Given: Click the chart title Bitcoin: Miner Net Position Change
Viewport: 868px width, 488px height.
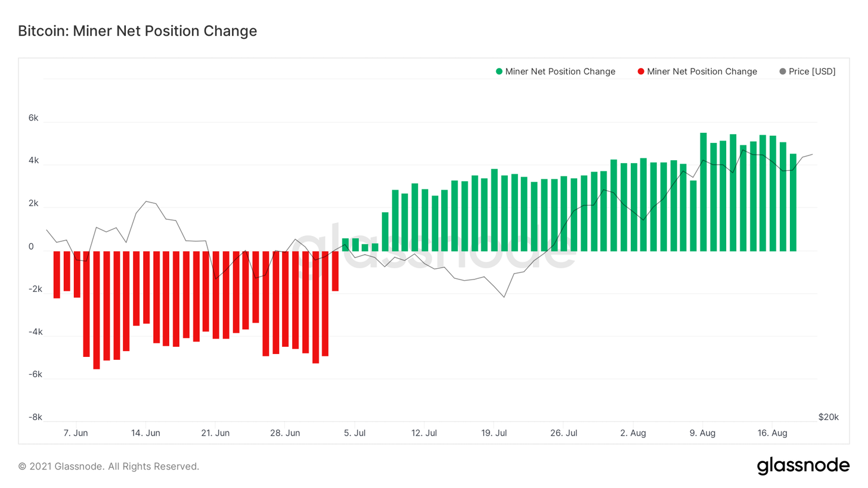Looking at the screenshot, I should 138,31.
